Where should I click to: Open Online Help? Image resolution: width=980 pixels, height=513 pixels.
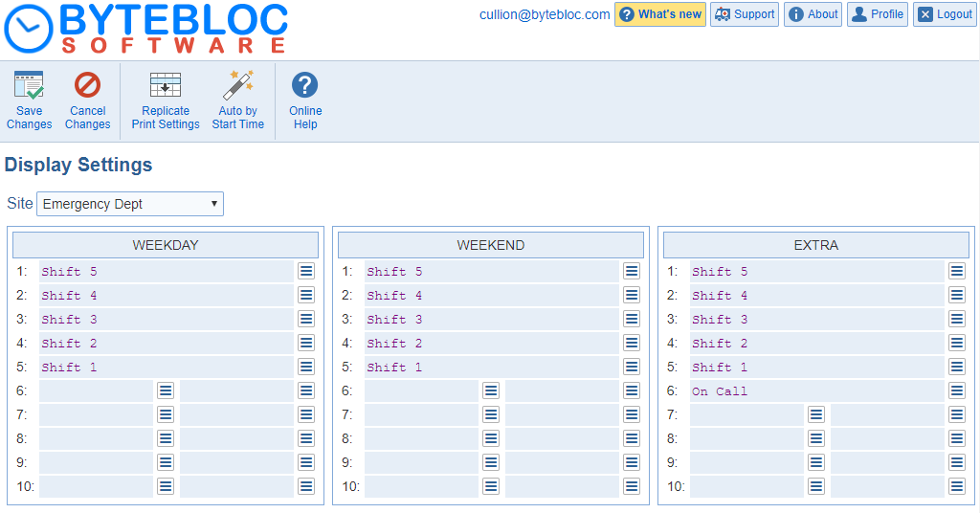click(x=305, y=85)
